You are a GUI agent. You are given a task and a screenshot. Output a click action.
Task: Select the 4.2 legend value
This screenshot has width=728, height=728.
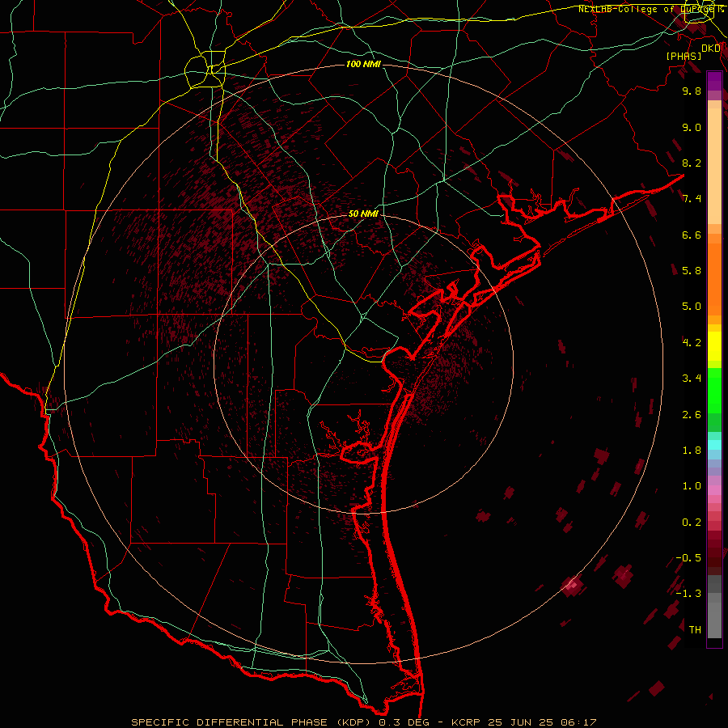click(x=692, y=343)
